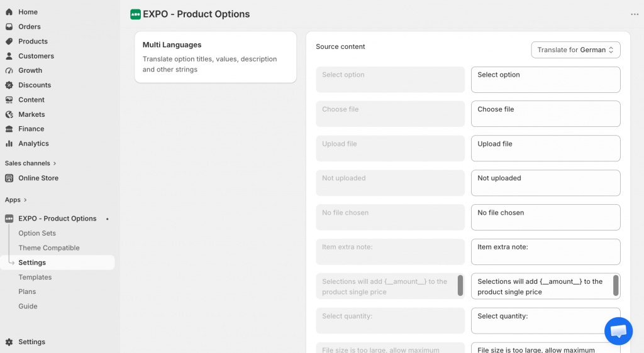Click the source Select option text
Viewport: 644px width, 353px height.
click(x=343, y=75)
